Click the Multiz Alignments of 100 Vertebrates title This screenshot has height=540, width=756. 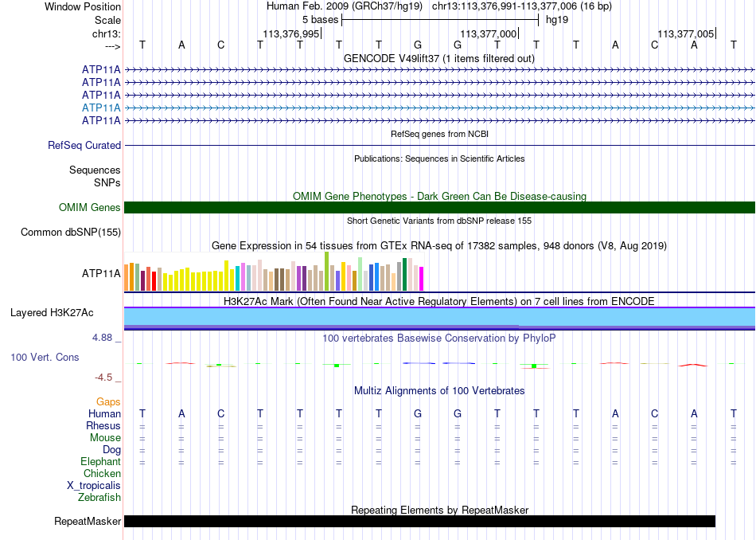point(439,390)
